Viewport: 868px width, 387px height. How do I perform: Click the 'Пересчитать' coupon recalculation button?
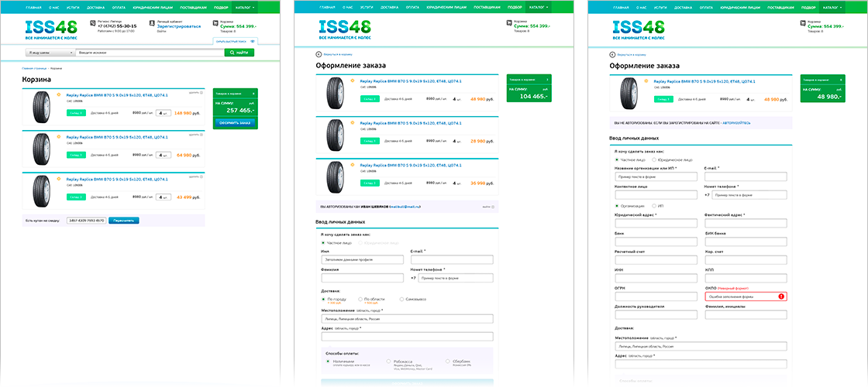point(124,220)
